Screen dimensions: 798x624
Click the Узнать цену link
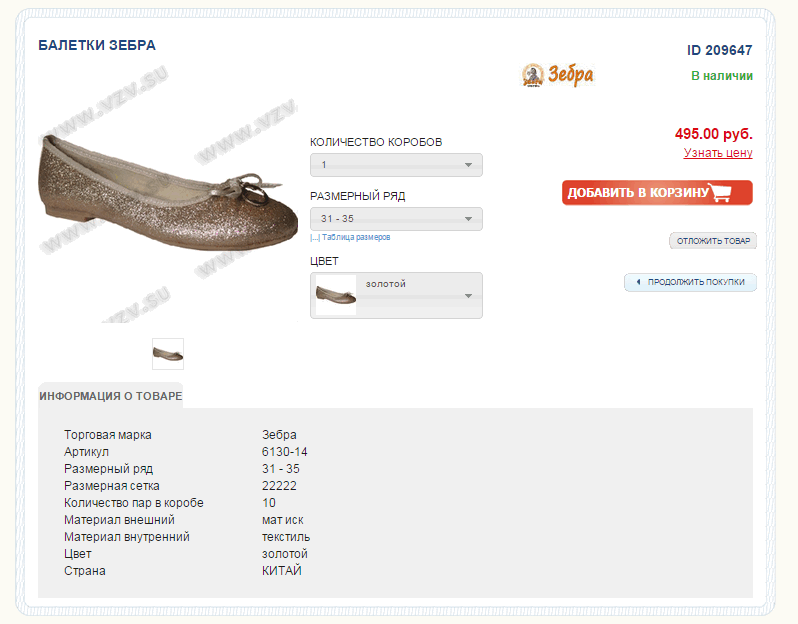(x=718, y=153)
